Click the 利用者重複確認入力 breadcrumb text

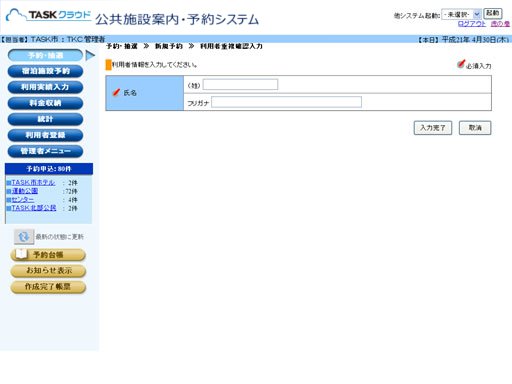[x=231, y=46]
